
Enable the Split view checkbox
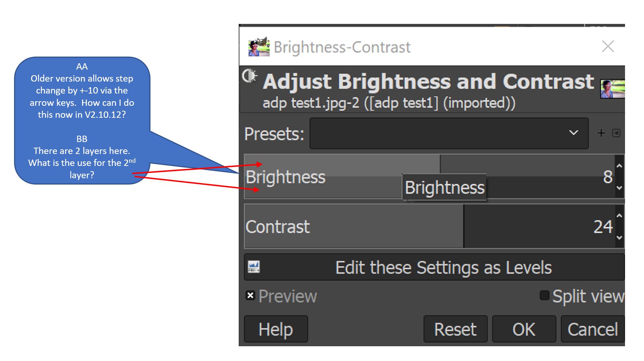(545, 295)
